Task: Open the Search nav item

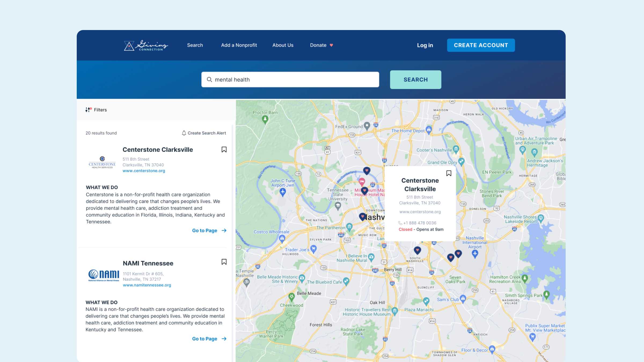Action: click(x=195, y=45)
